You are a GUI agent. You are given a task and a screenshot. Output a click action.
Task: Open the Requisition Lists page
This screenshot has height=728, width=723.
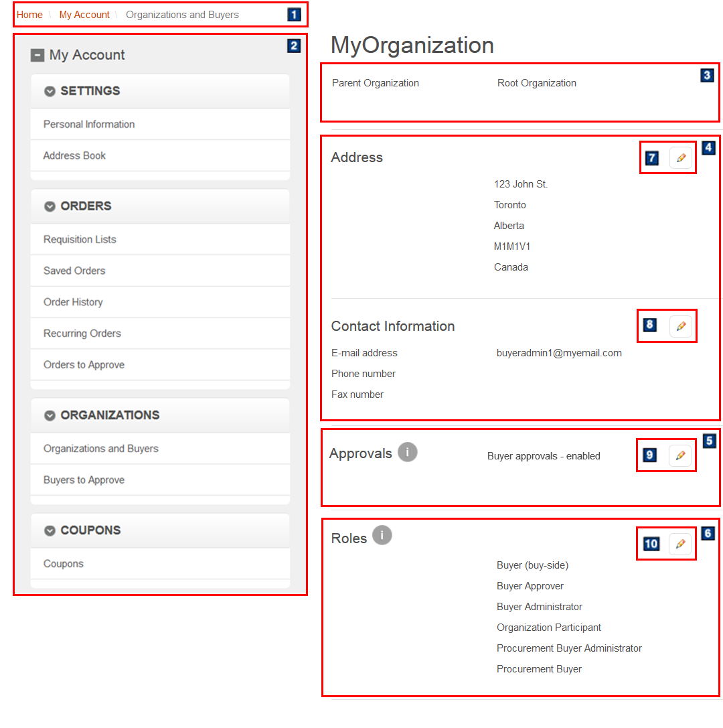(x=80, y=239)
